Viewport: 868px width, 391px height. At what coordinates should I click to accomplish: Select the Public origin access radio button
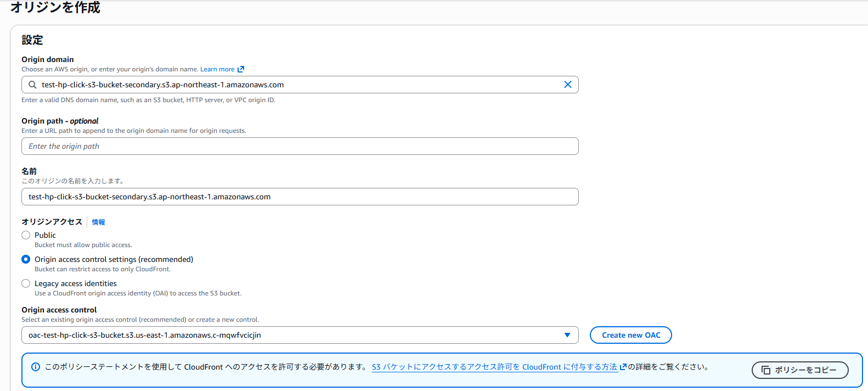26,235
